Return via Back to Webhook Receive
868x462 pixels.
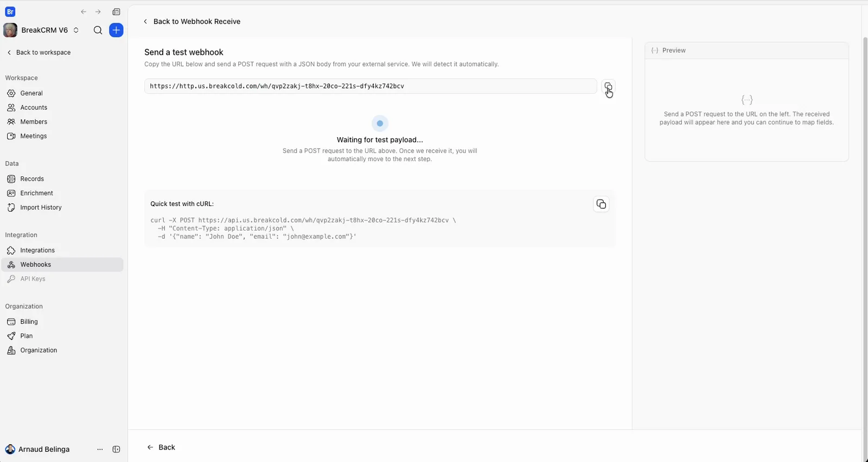pos(192,22)
